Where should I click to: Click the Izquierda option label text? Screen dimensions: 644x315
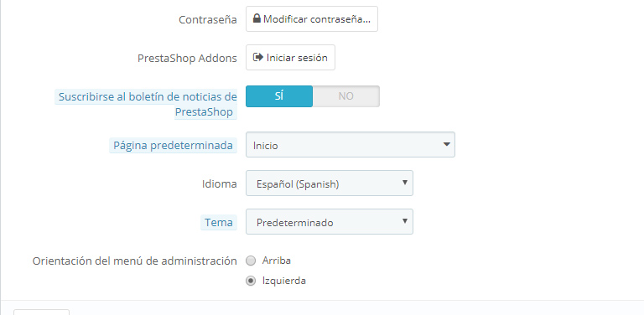tap(284, 281)
